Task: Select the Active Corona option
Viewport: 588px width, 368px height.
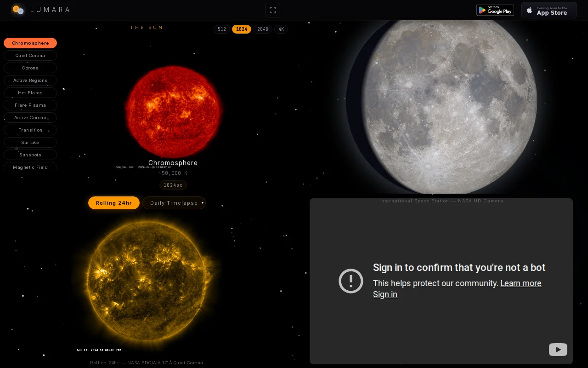Action: click(x=30, y=118)
